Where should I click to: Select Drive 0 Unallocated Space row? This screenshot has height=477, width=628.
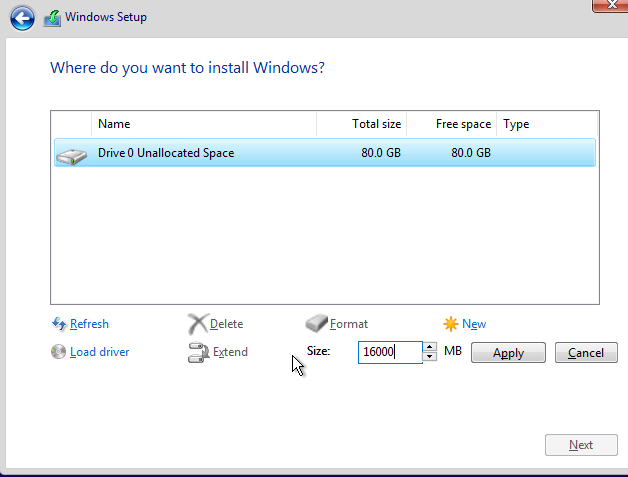(325, 153)
